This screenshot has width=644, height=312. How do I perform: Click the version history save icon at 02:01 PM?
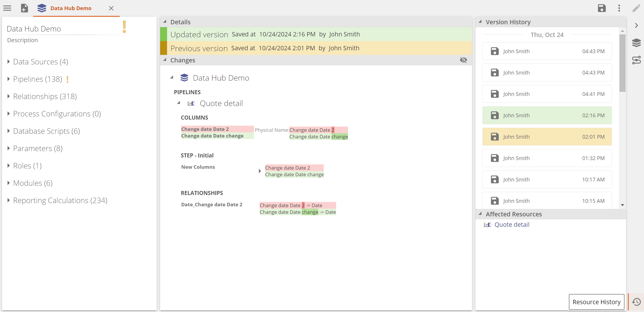(495, 136)
